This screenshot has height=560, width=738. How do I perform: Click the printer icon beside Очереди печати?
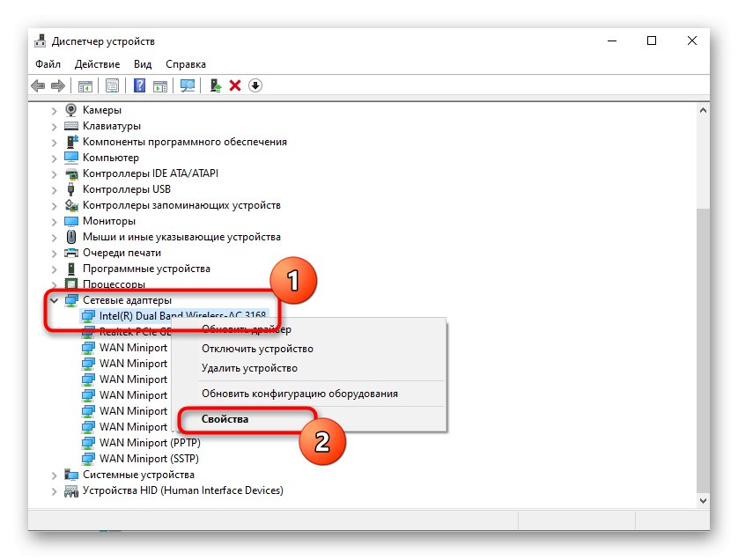click(71, 253)
